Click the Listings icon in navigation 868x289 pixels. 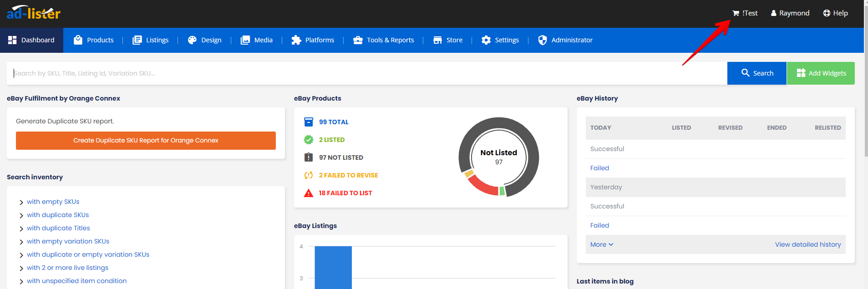click(137, 40)
